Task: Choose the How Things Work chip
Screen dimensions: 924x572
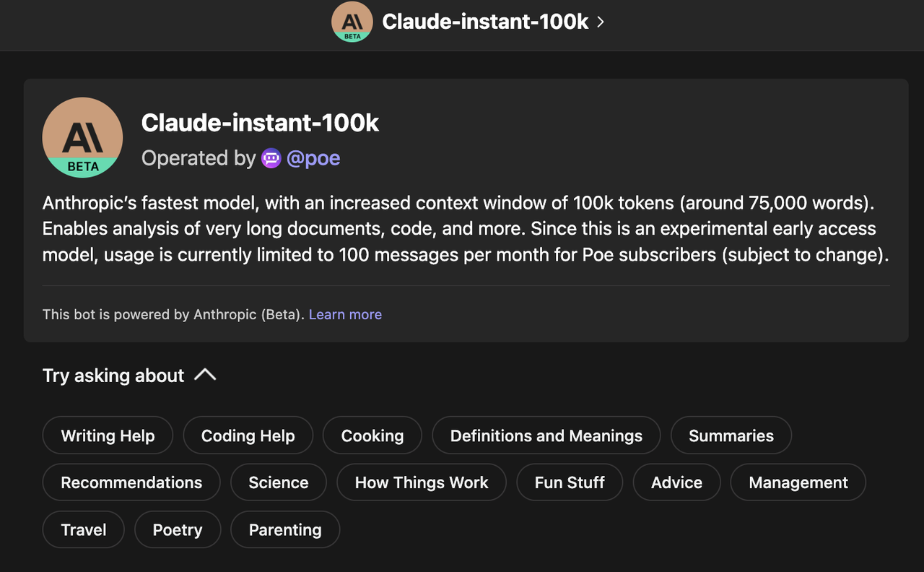Action: pyautogui.click(x=422, y=482)
